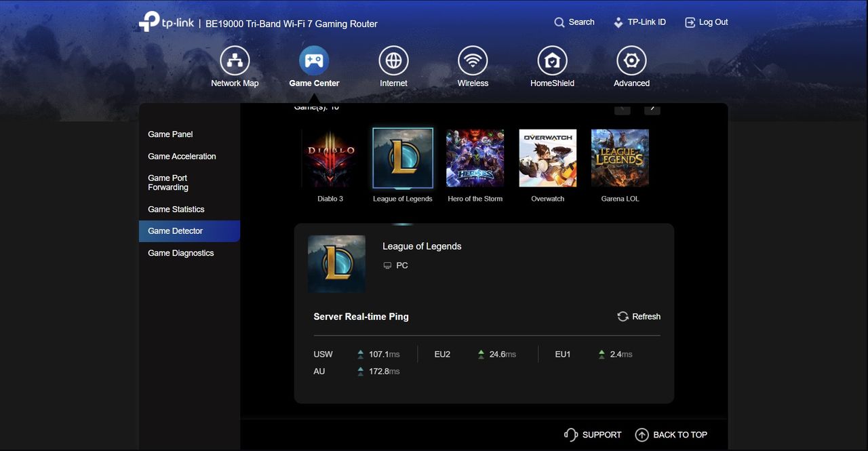
Task: Click the EU1 ping value 2.4ms
Action: coord(621,355)
